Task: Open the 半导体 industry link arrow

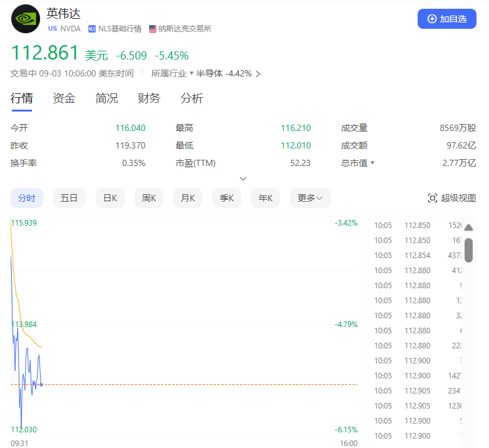Action: point(258,74)
